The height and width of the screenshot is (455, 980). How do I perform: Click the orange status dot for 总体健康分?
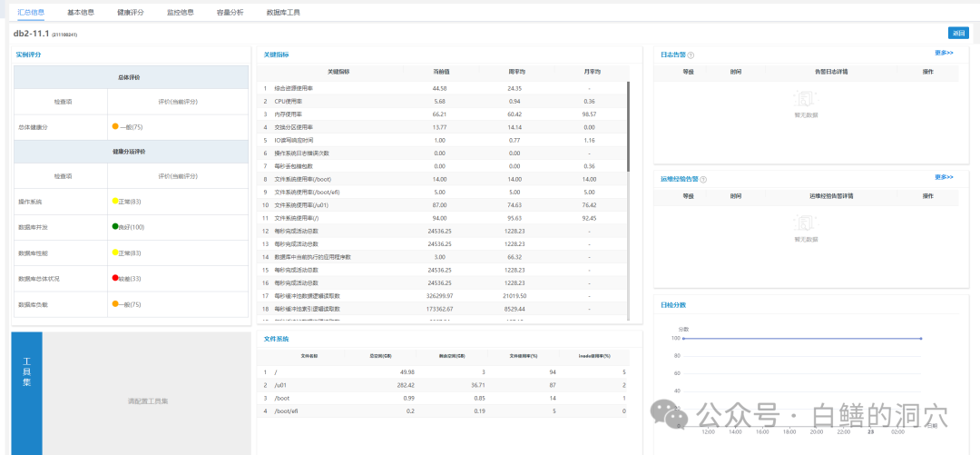tap(115, 126)
